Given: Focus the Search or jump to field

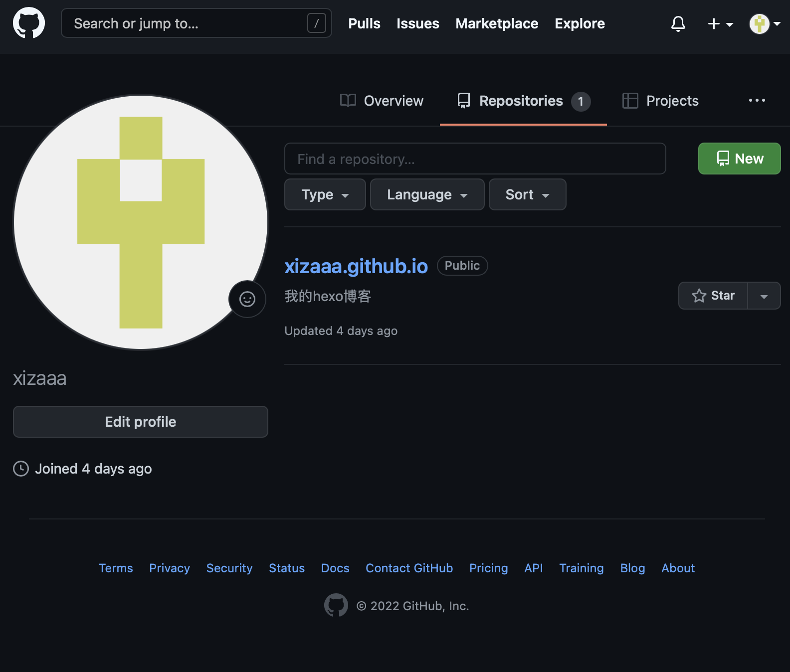Looking at the screenshot, I should coord(197,23).
